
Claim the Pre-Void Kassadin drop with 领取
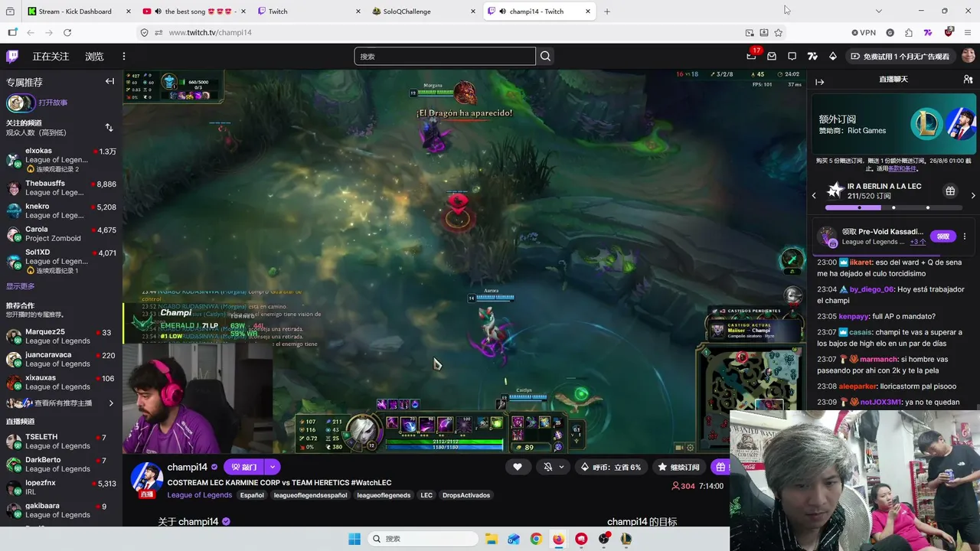click(943, 236)
